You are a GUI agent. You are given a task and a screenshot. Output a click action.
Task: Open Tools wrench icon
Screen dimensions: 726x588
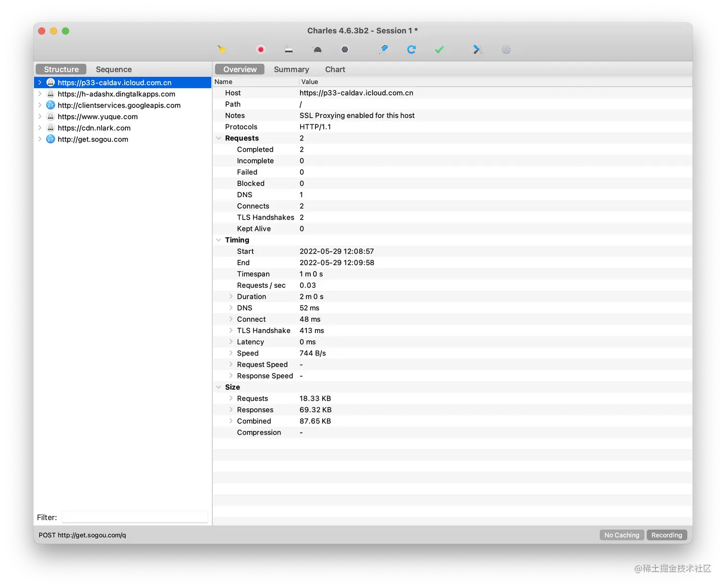pos(478,49)
